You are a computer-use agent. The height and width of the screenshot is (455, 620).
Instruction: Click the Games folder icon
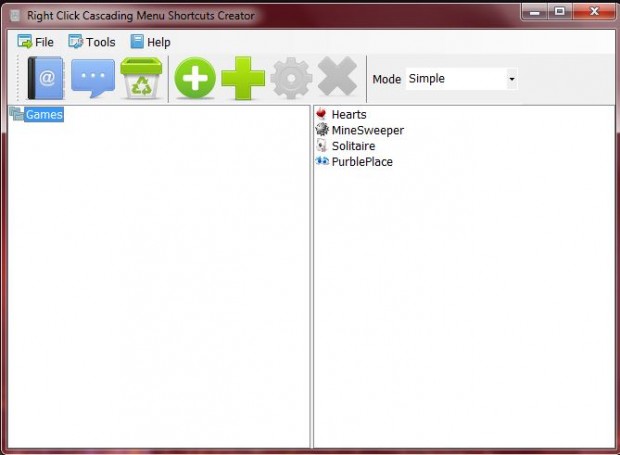tap(17, 114)
